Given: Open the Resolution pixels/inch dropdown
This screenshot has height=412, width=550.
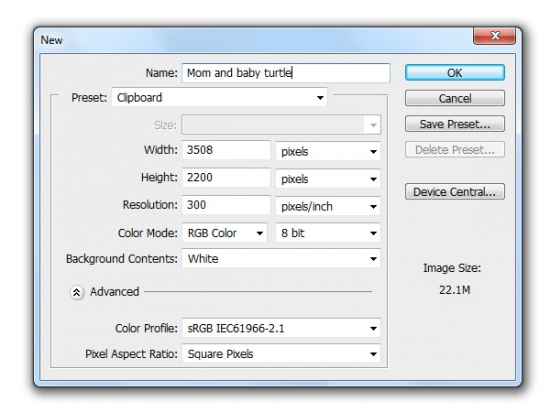Looking at the screenshot, I should click(328, 206).
